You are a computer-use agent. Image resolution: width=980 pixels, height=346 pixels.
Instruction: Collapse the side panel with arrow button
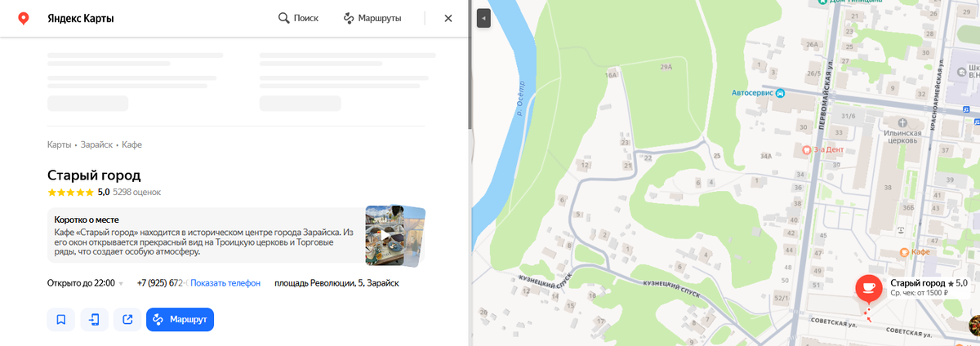[483, 17]
